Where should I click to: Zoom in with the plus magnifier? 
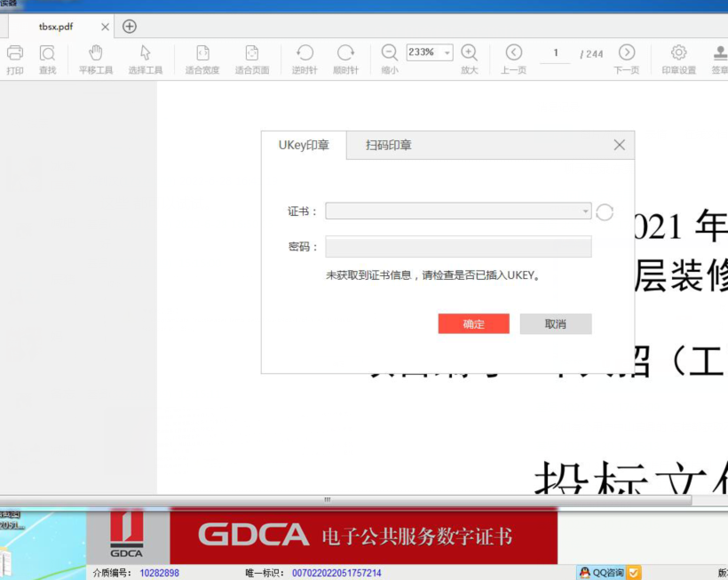[469, 53]
